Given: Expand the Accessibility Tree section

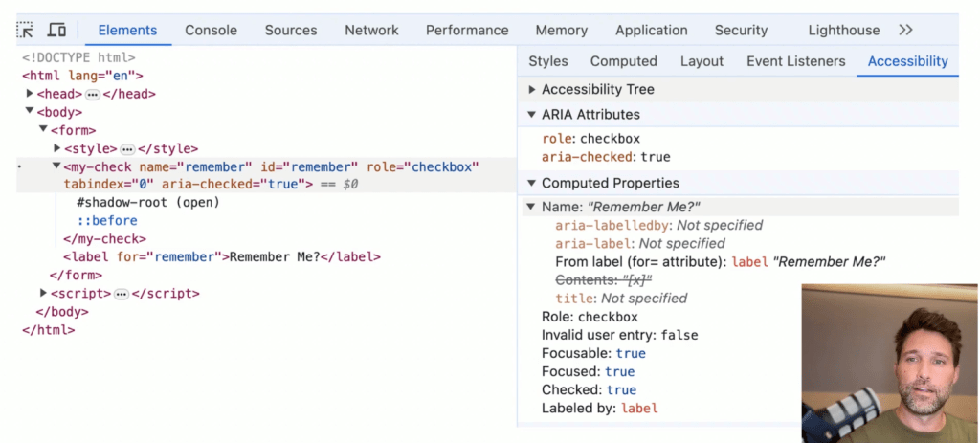Looking at the screenshot, I should (532, 89).
